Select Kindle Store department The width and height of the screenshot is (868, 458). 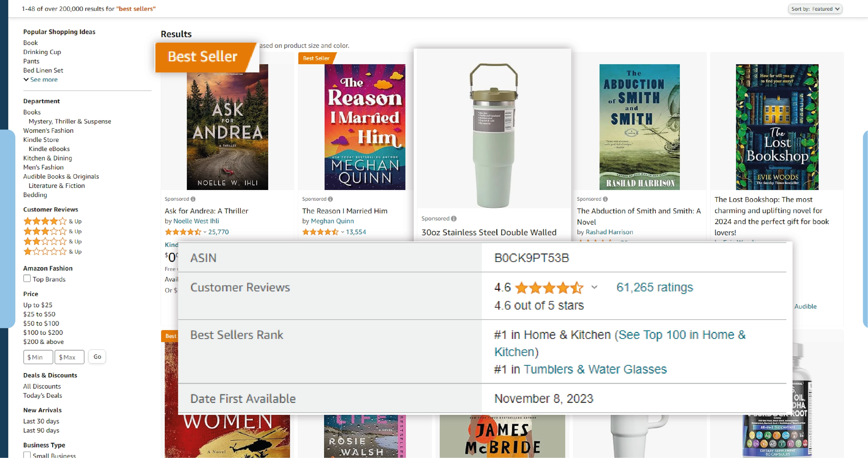pyautogui.click(x=41, y=140)
